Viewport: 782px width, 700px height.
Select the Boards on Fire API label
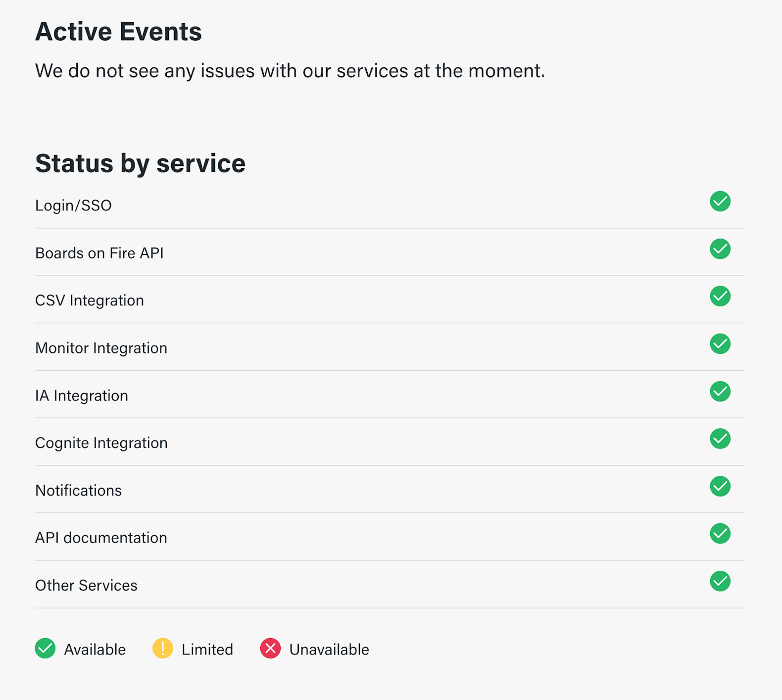[x=99, y=253]
